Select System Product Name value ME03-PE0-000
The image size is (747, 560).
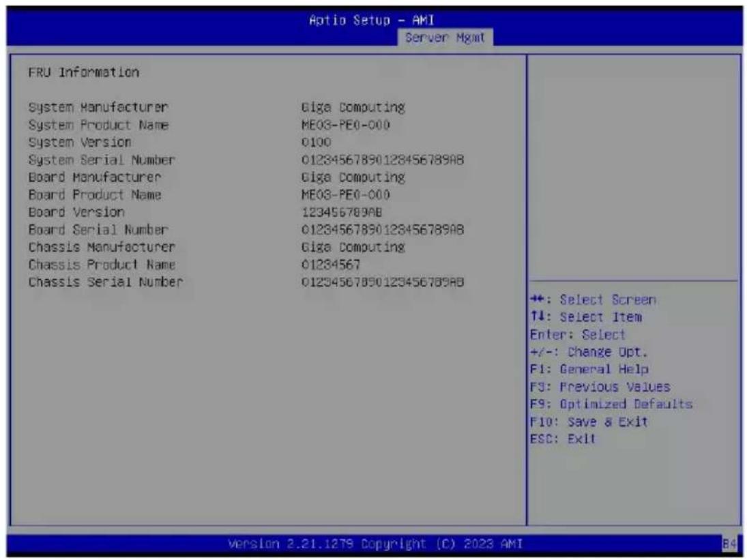point(345,125)
